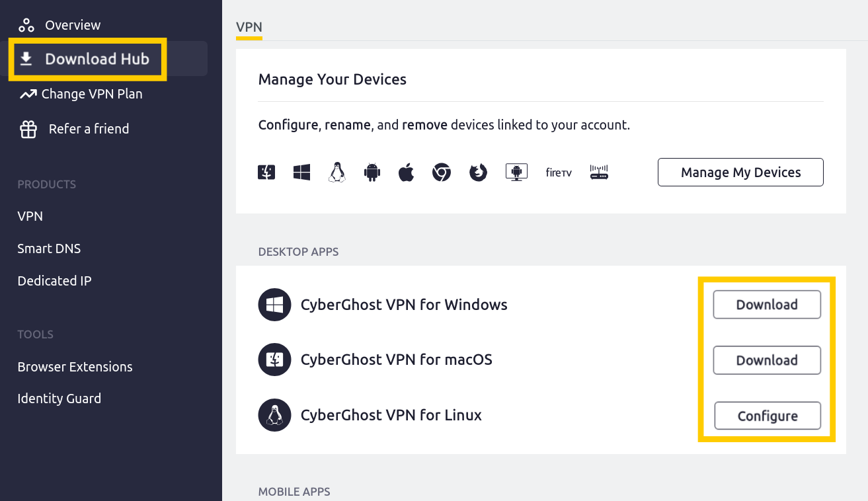The height and width of the screenshot is (501, 868).
Task: Click the Change VPN Plan trend icon
Action: (x=28, y=95)
